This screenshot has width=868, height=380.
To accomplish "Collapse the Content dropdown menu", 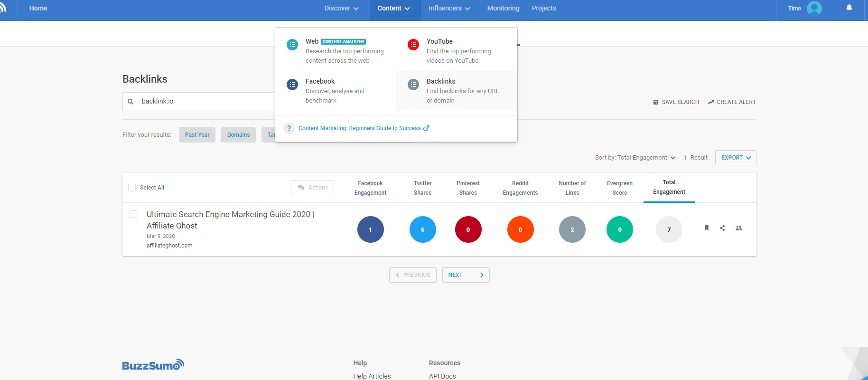I will point(394,8).
